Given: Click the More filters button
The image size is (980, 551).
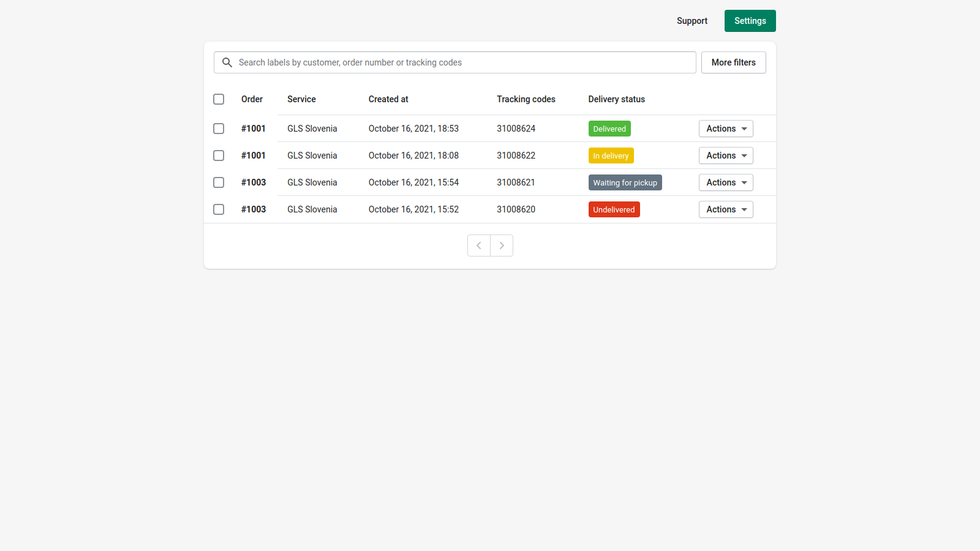Looking at the screenshot, I should click(x=733, y=62).
